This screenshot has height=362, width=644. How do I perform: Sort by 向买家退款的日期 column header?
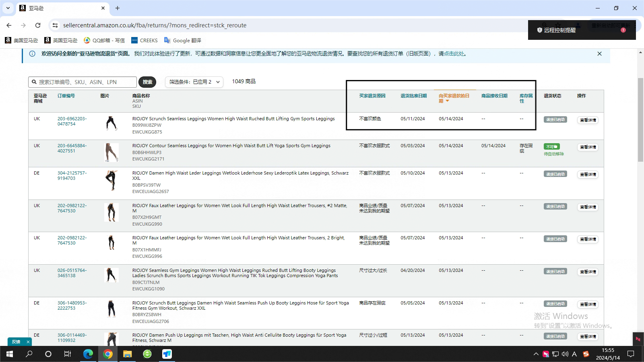tap(454, 98)
